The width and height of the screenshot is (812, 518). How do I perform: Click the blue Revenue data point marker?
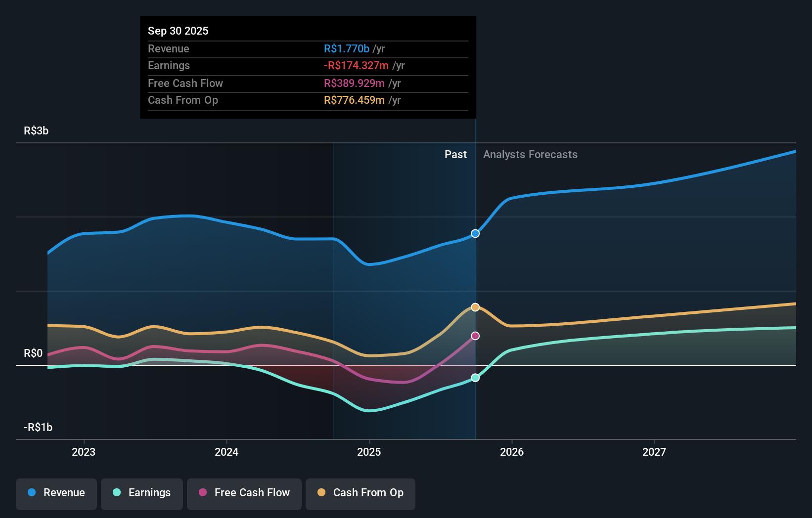tap(475, 233)
